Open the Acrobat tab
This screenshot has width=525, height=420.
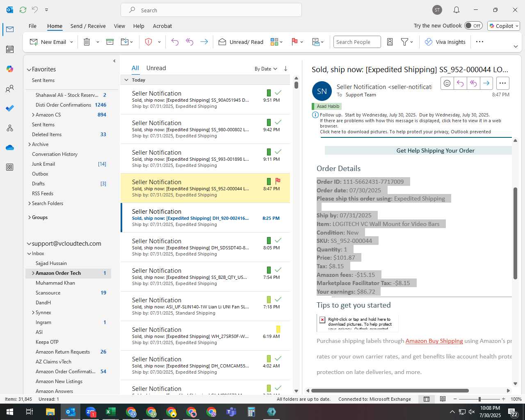tap(162, 26)
